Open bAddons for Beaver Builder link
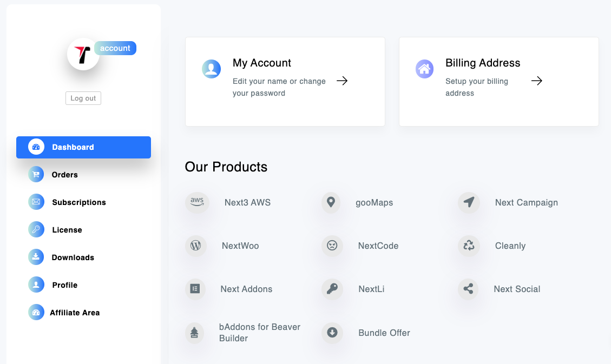The image size is (611, 364). point(260,333)
